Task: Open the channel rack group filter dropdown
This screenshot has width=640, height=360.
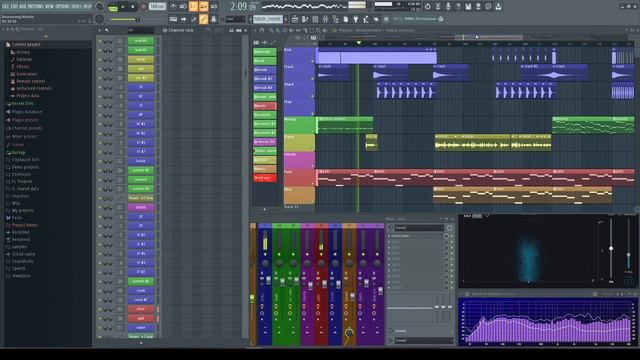Action: 140,30
